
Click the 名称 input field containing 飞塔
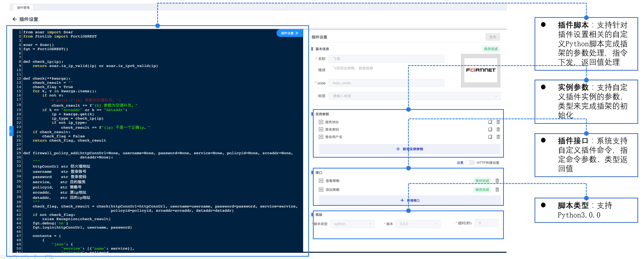(386, 59)
